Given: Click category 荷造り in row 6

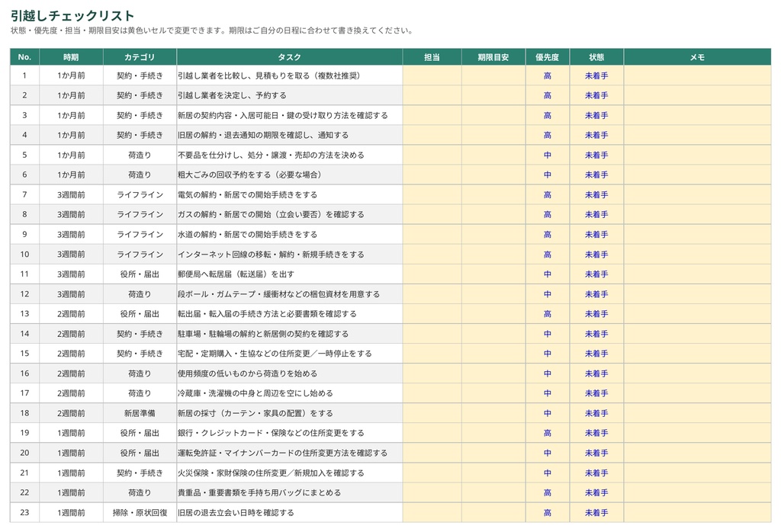Looking at the screenshot, I should [x=140, y=175].
